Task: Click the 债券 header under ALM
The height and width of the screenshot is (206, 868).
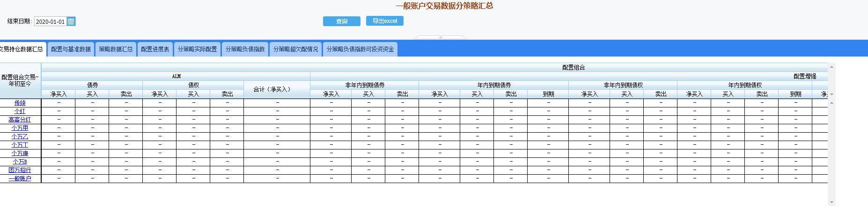Action: tap(92, 85)
